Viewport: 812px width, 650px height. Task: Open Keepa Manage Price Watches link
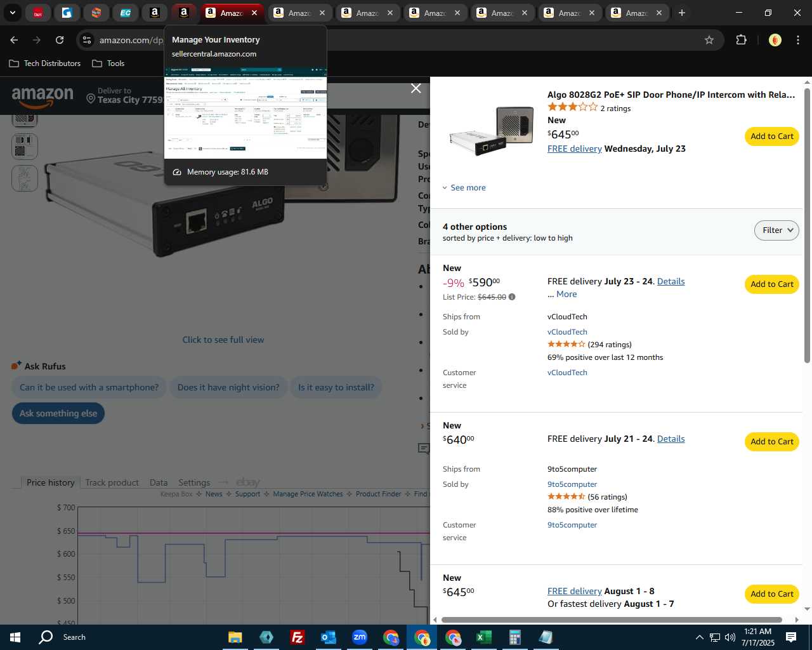coord(308,494)
